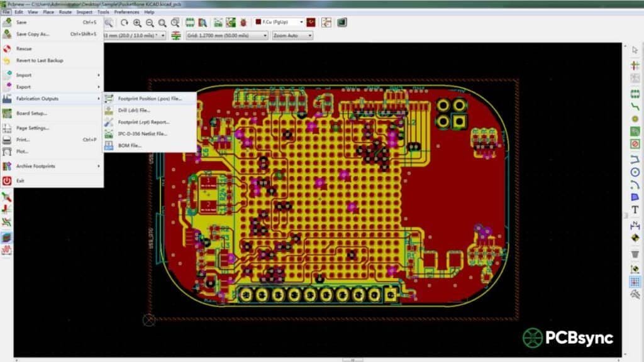
Task: Click the Redraw view icon
Action: (x=125, y=23)
